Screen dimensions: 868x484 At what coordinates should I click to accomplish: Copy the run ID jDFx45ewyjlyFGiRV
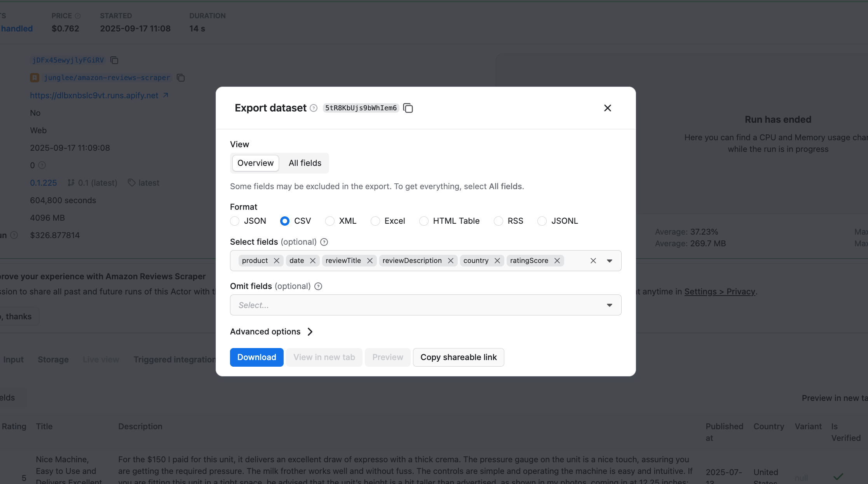tap(114, 60)
